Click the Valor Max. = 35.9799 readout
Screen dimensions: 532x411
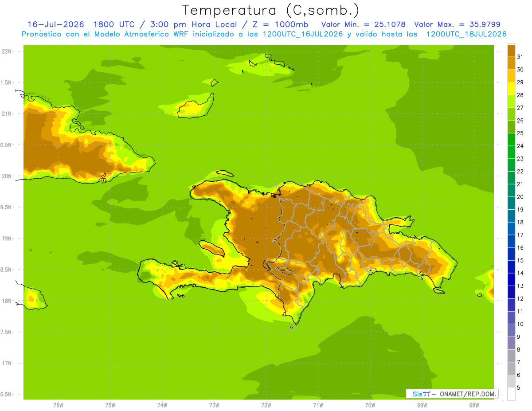point(457,24)
